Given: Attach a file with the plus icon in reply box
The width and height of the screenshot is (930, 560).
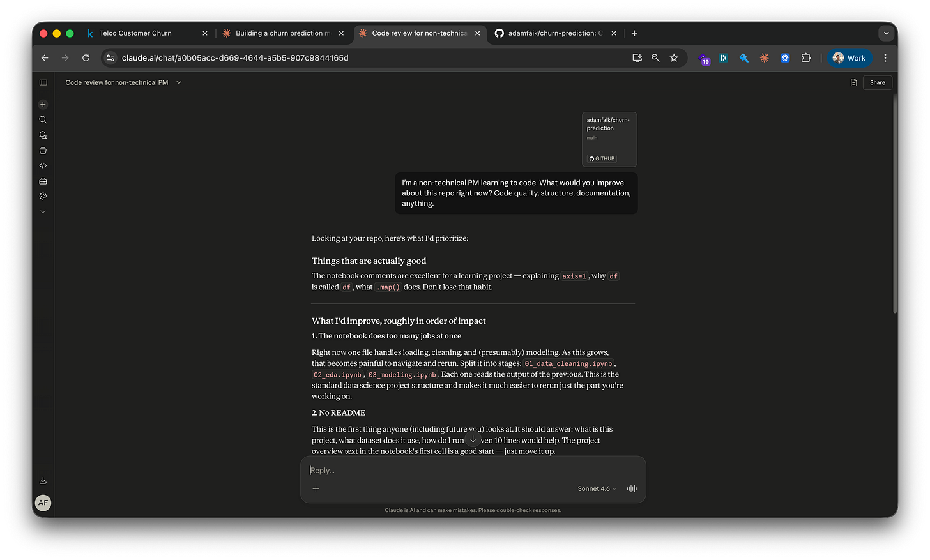Looking at the screenshot, I should pyautogui.click(x=316, y=488).
